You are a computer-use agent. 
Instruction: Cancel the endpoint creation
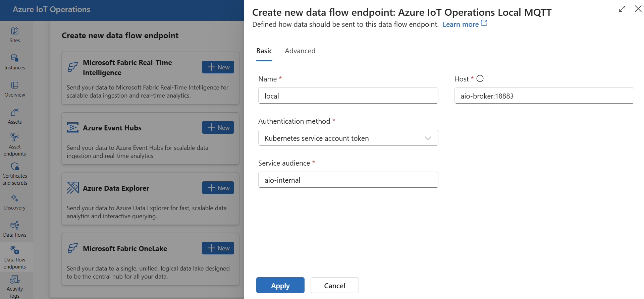coord(334,286)
